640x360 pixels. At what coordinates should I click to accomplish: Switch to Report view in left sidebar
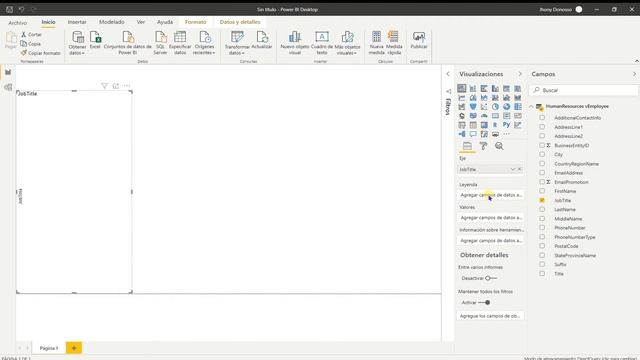click(8, 72)
